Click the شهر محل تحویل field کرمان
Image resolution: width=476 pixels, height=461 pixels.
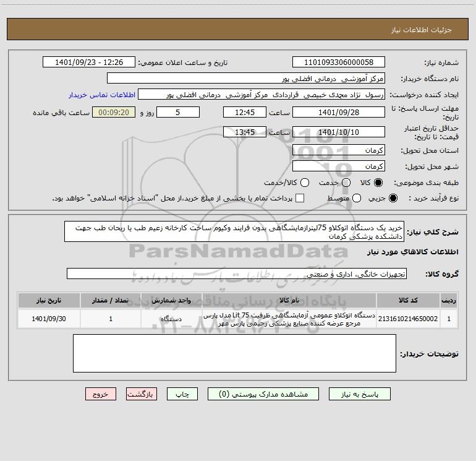click(x=339, y=166)
